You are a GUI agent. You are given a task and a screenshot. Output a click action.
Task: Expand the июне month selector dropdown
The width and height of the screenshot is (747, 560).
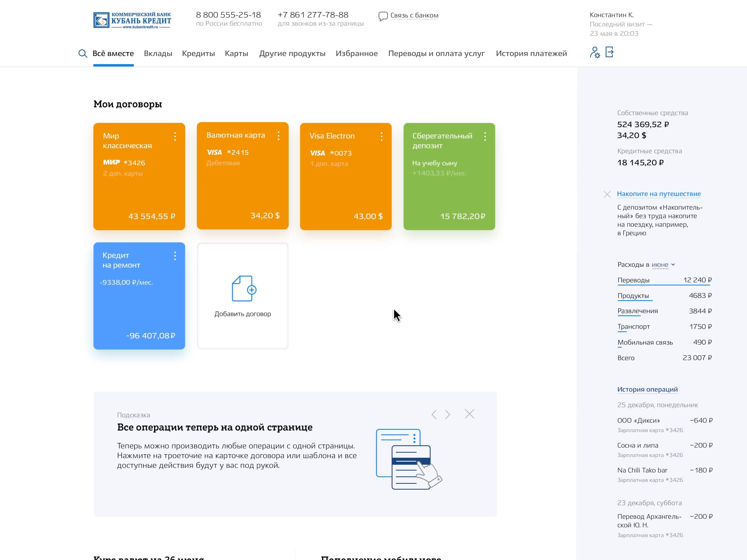[x=661, y=264]
